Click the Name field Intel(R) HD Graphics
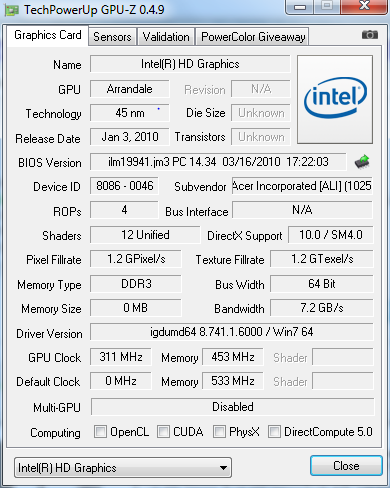Viewport: 390px width, 488px height. point(190,64)
